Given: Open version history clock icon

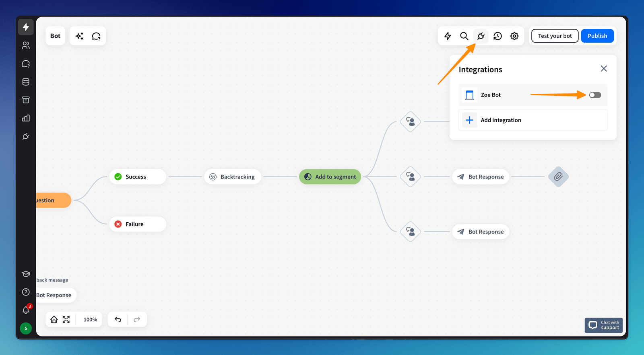Looking at the screenshot, I should click(498, 36).
